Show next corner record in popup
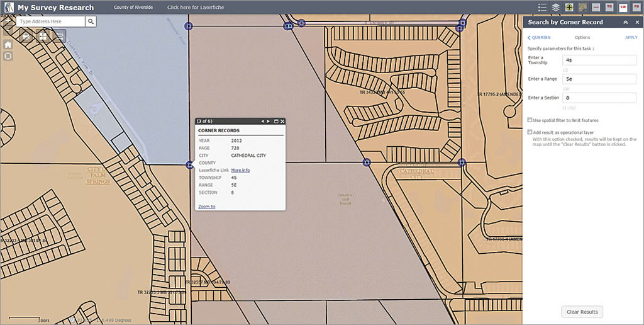The height and width of the screenshot is (325, 644). [x=269, y=121]
